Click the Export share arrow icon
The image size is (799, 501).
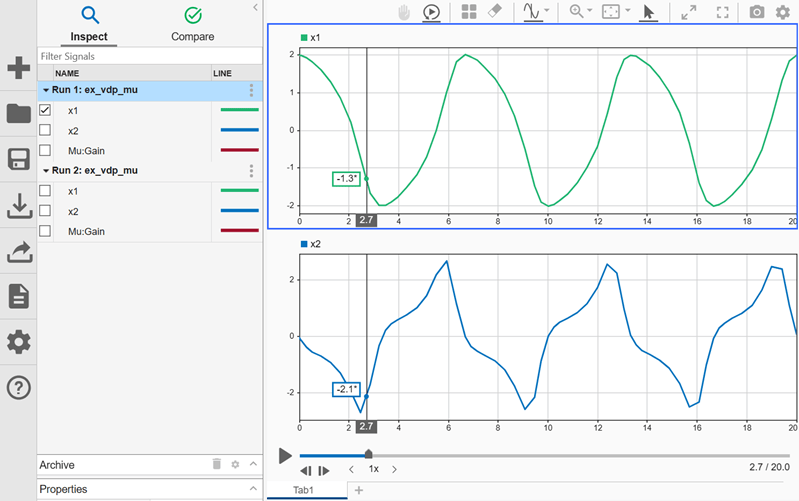pos(19,251)
